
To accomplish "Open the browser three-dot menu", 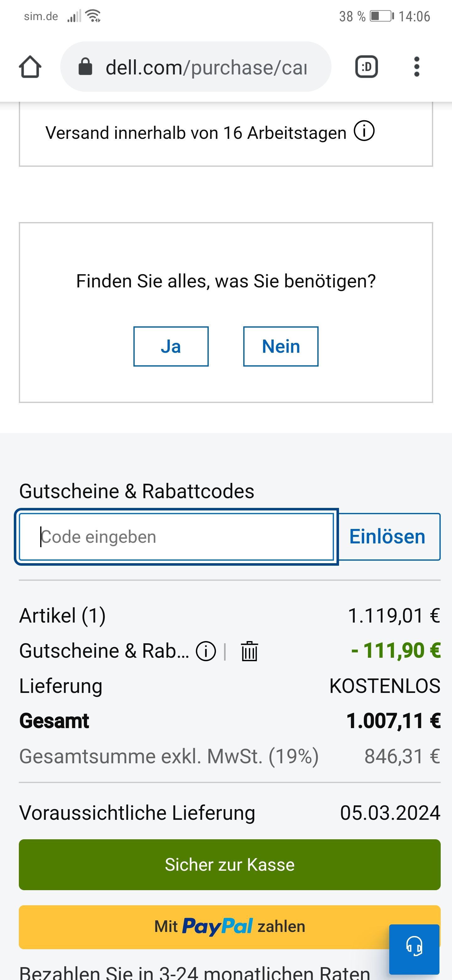I will pyautogui.click(x=417, y=67).
